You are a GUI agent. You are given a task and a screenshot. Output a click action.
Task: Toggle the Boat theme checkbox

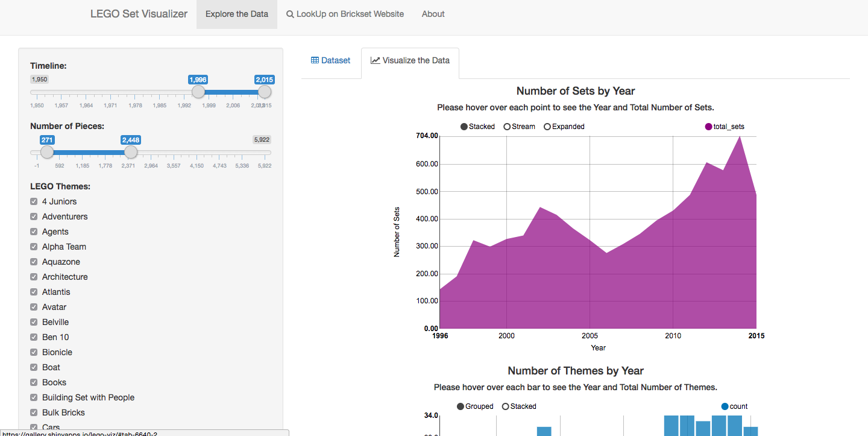34,367
